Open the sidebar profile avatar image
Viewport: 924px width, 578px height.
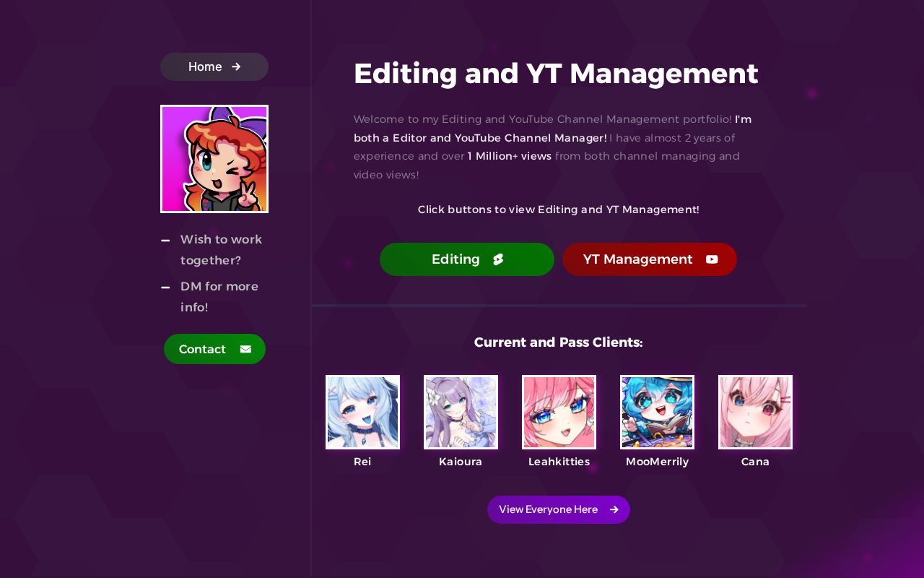[x=214, y=159]
